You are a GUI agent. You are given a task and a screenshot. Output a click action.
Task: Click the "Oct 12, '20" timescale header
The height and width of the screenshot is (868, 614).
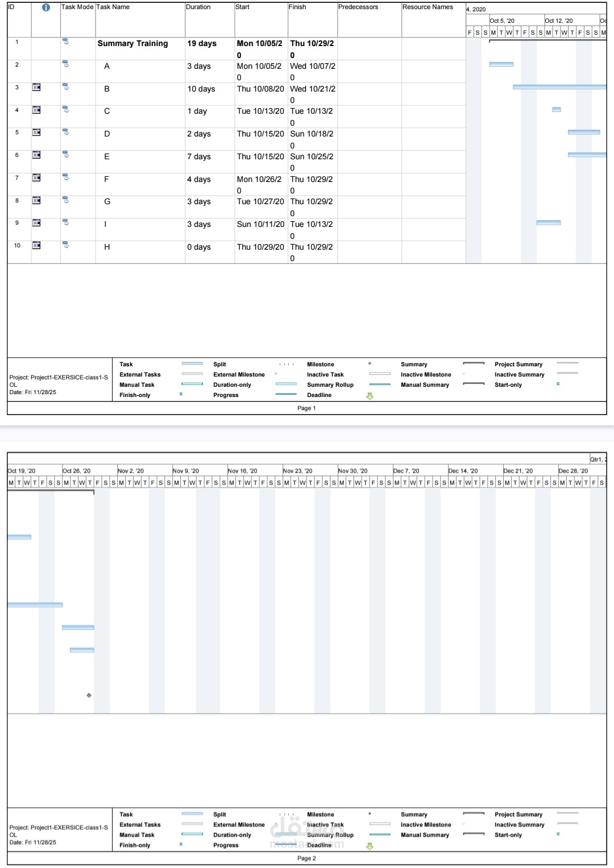tap(571, 20)
